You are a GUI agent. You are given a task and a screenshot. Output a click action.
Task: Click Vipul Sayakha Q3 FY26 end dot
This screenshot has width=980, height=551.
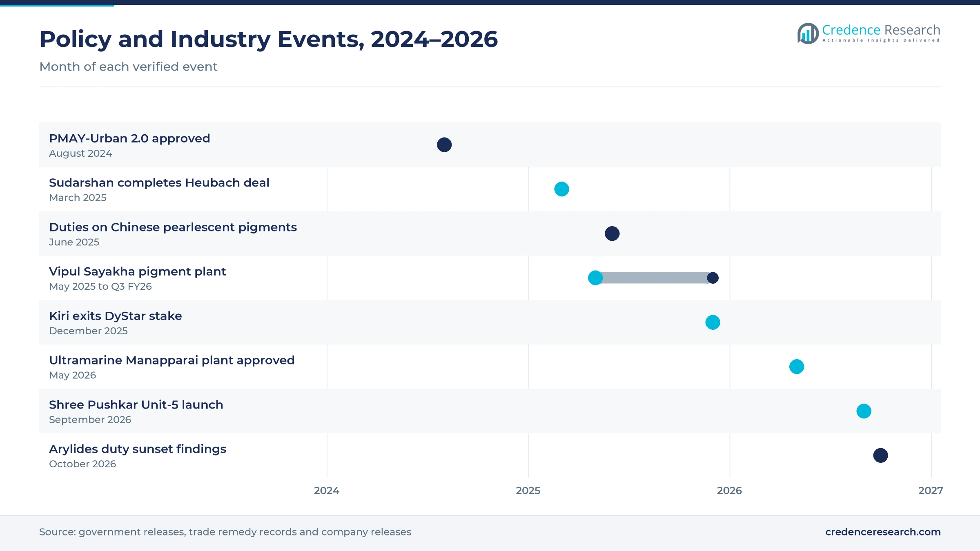click(x=713, y=278)
